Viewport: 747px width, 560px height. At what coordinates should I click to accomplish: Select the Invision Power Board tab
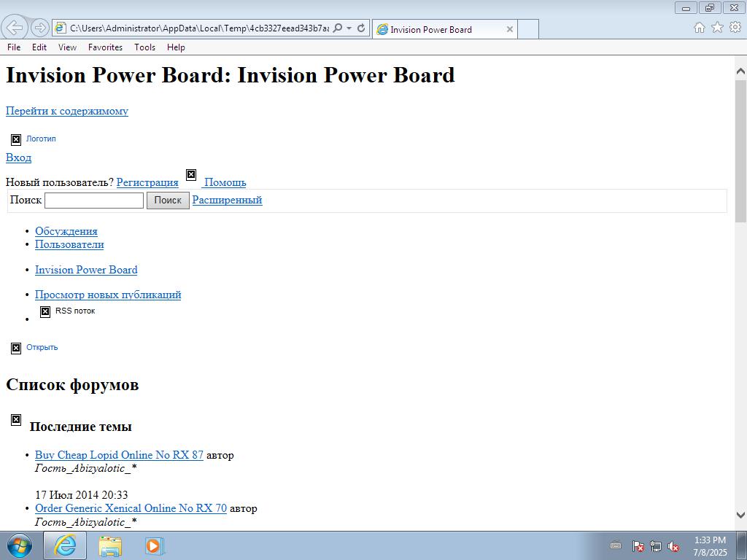coord(444,29)
